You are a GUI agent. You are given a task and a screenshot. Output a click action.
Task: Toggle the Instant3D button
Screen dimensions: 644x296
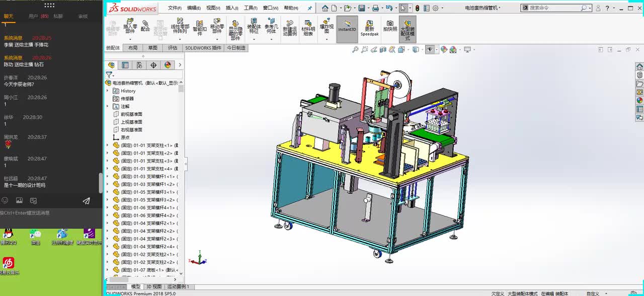click(347, 29)
